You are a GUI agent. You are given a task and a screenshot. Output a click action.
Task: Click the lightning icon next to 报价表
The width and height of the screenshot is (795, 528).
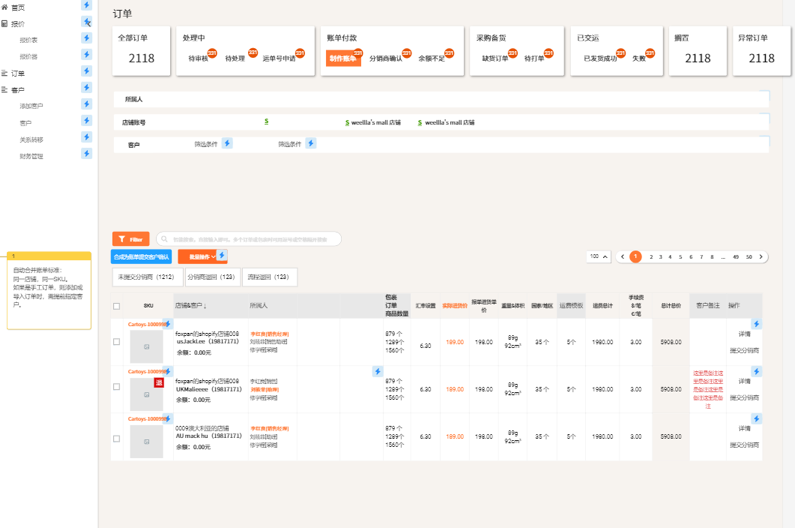85,39
